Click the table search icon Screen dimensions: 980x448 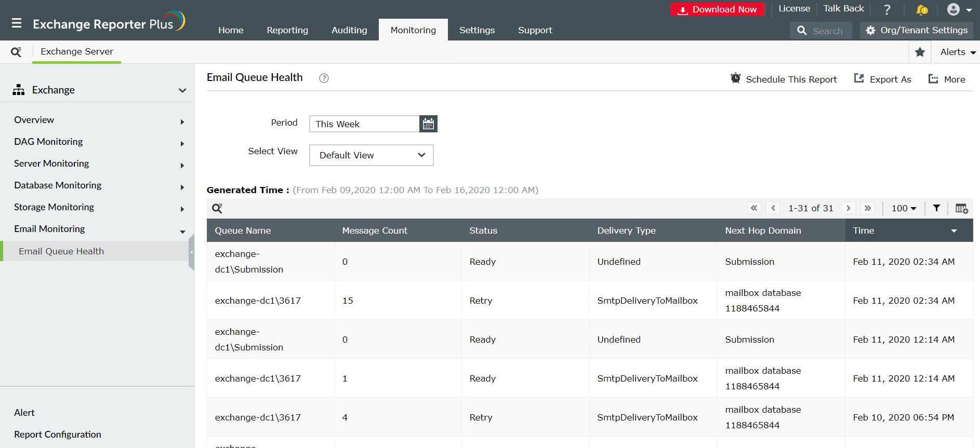(217, 208)
